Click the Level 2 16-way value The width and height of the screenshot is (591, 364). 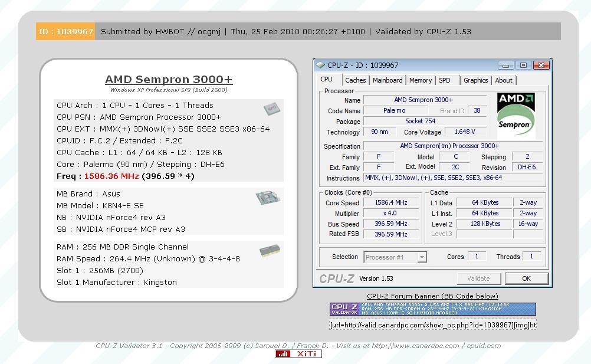[x=528, y=224]
